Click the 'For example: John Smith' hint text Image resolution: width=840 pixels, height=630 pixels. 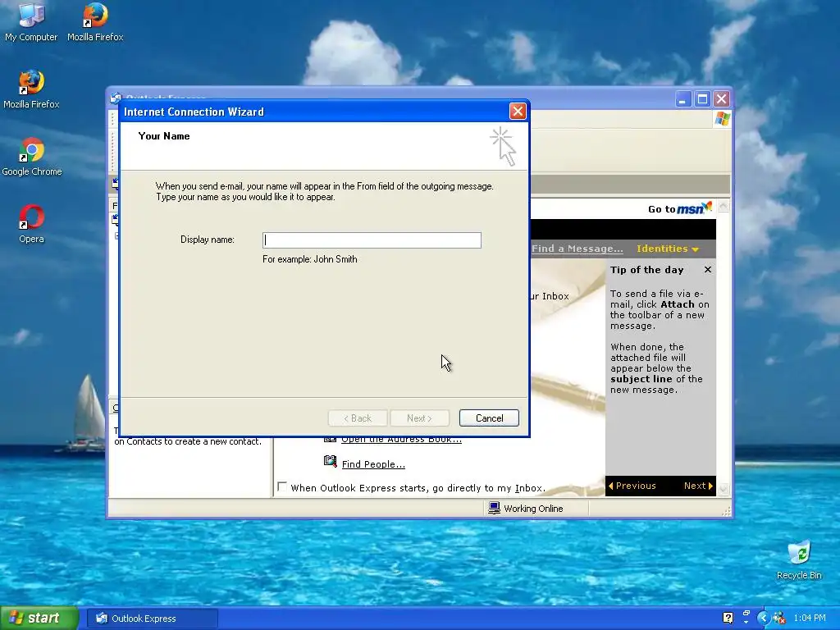coord(309,259)
